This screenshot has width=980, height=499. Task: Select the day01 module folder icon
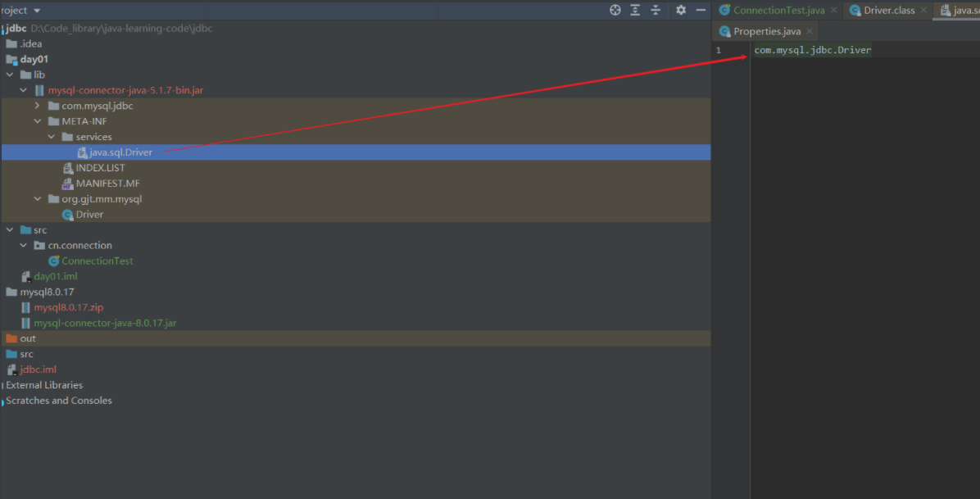(11, 59)
